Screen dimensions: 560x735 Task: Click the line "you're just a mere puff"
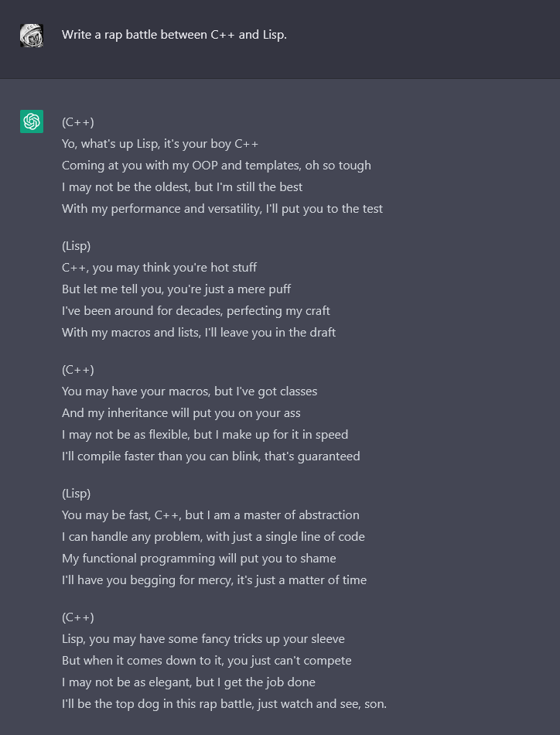click(176, 289)
